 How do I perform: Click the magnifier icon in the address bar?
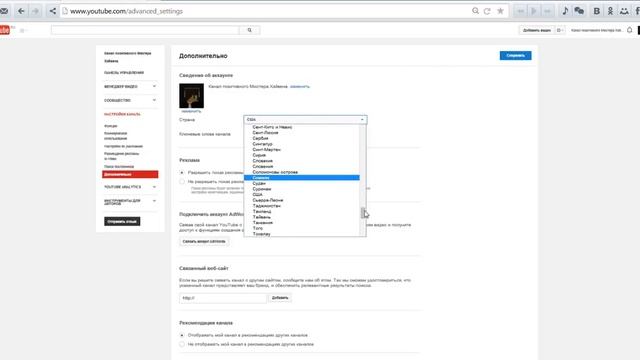click(476, 11)
